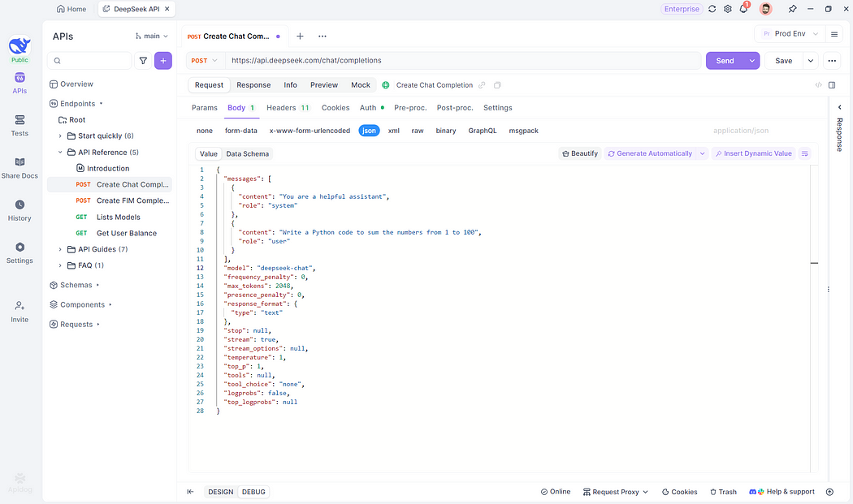Image resolution: width=853 pixels, height=504 pixels.
Task: Open the Tests section in sidebar
Action: (x=19, y=126)
